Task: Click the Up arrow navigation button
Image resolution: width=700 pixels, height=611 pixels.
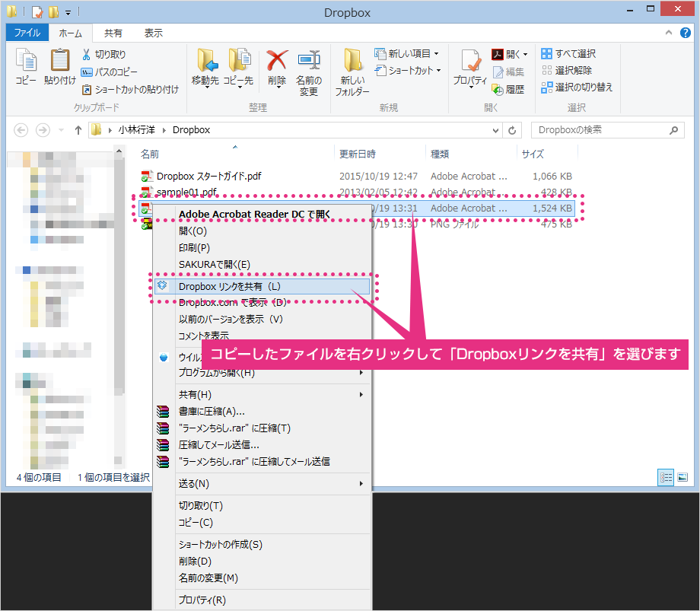Action: pyautogui.click(x=78, y=130)
